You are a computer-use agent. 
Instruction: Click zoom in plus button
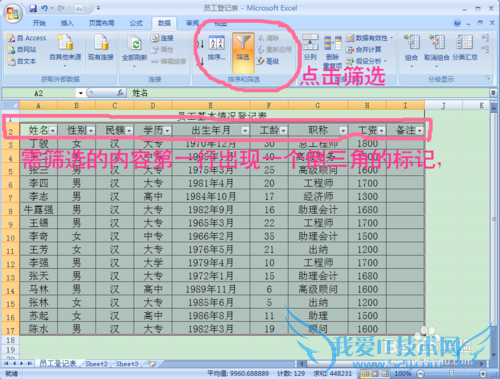pos(483,374)
